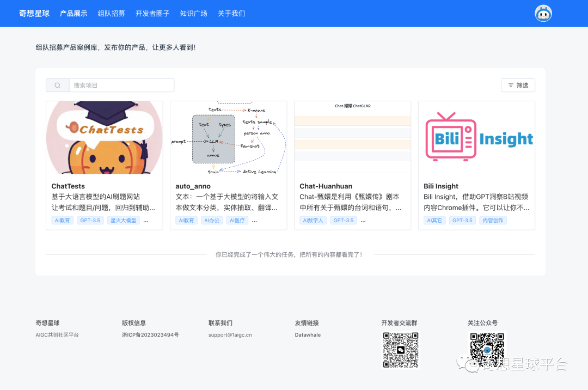Select the 内容创作 tag
This screenshot has width=588, height=390.
pos(493,221)
